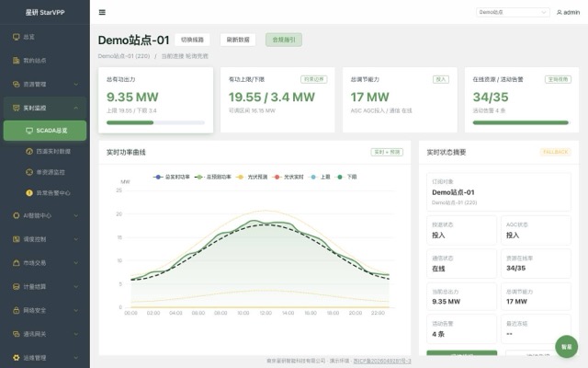Toggle 总预测功率 series in chart legend
Screen dimensions: 588x368
212,177
